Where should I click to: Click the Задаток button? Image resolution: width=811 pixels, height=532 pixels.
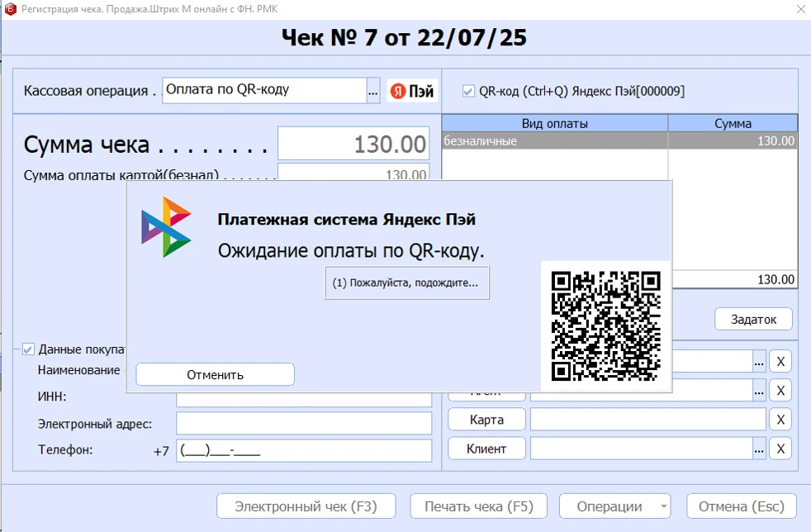[x=753, y=320]
